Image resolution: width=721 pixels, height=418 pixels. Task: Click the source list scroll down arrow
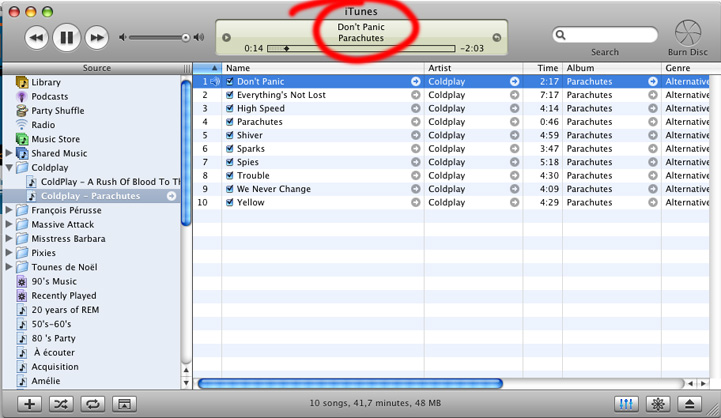coord(186,382)
